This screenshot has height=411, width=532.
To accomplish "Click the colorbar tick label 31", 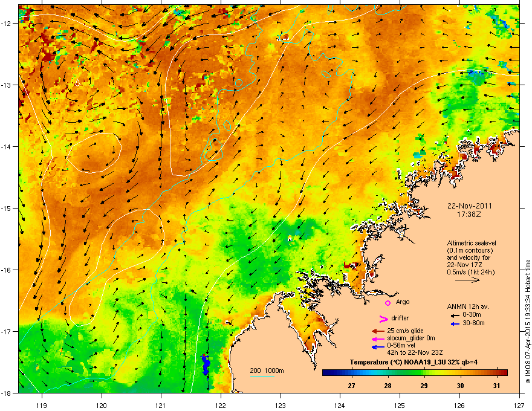I will pos(497,386).
